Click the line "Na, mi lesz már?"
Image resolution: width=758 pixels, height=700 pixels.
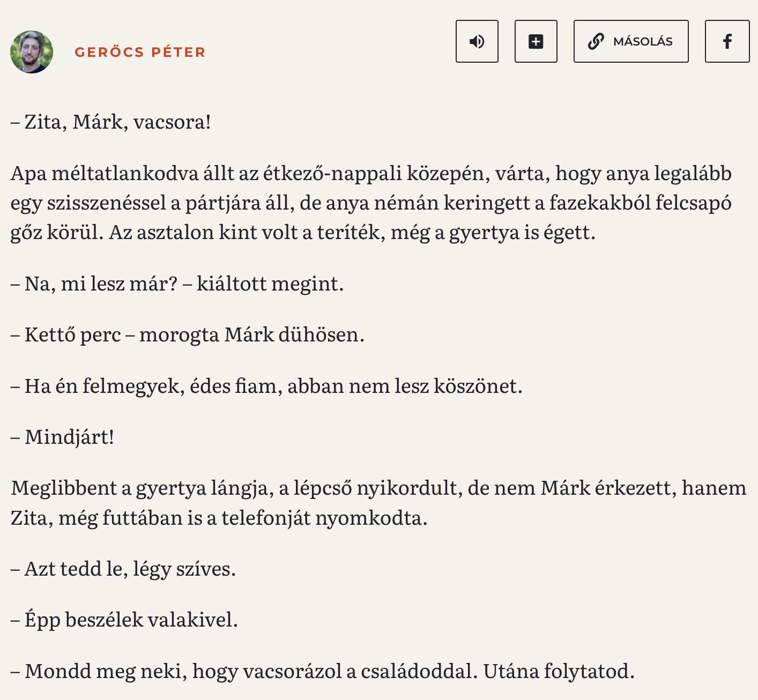[x=177, y=283]
